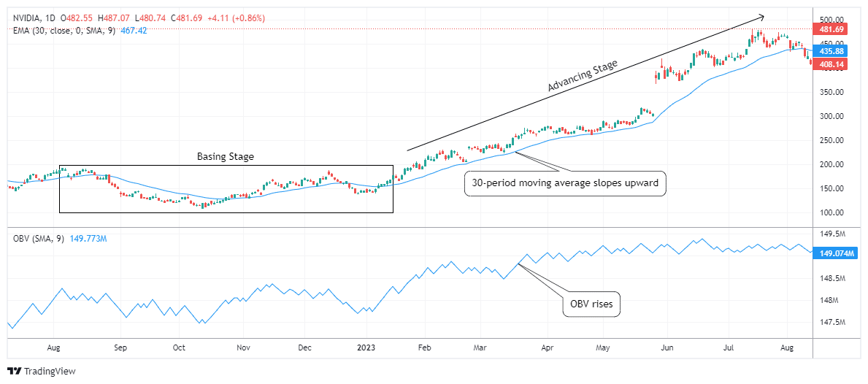Click the 300.00 price axis label

(831, 117)
